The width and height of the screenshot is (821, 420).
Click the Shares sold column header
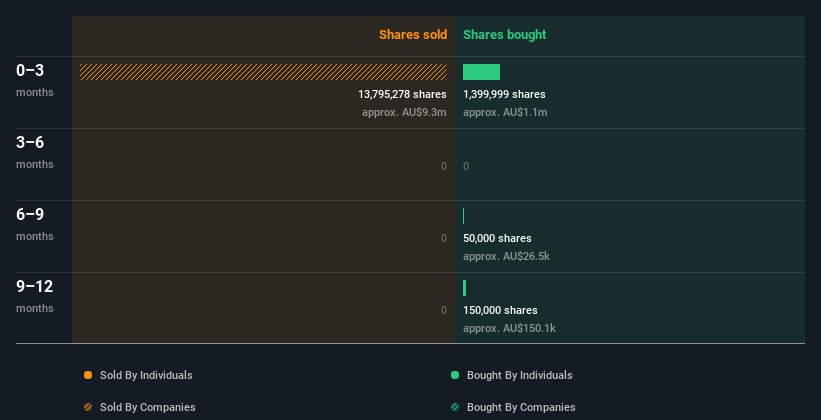[413, 35]
